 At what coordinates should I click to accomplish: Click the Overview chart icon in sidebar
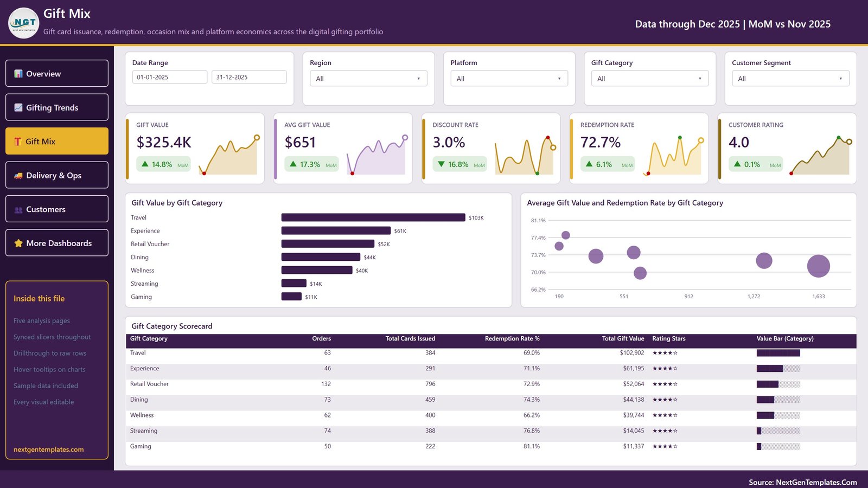(18, 74)
